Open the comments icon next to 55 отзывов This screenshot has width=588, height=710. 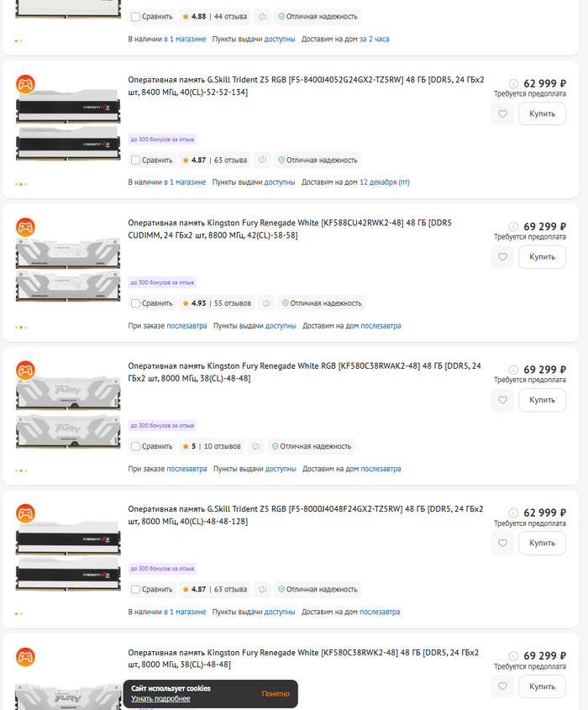266,303
